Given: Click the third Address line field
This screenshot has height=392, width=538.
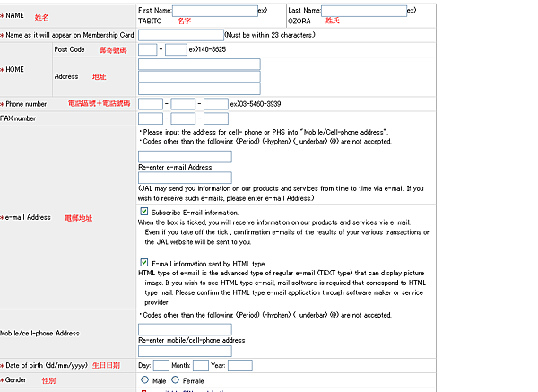Looking at the screenshot, I should point(199,89).
